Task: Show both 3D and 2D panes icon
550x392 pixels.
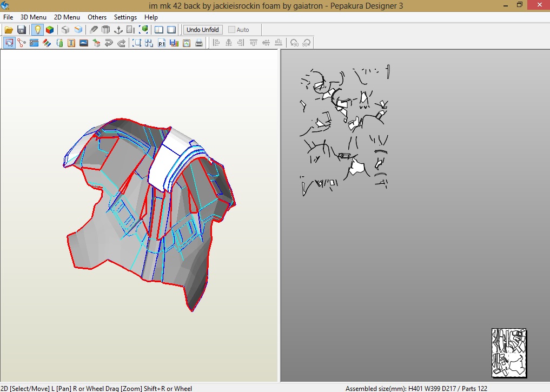Action: coord(159,30)
